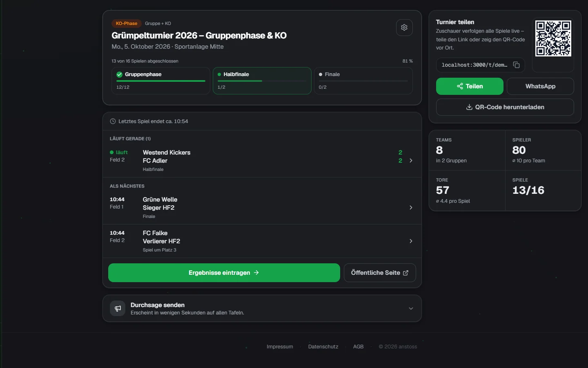This screenshot has height=368, width=588.
Task: Click the megaphone Durchsage icon
Action: [x=118, y=309]
